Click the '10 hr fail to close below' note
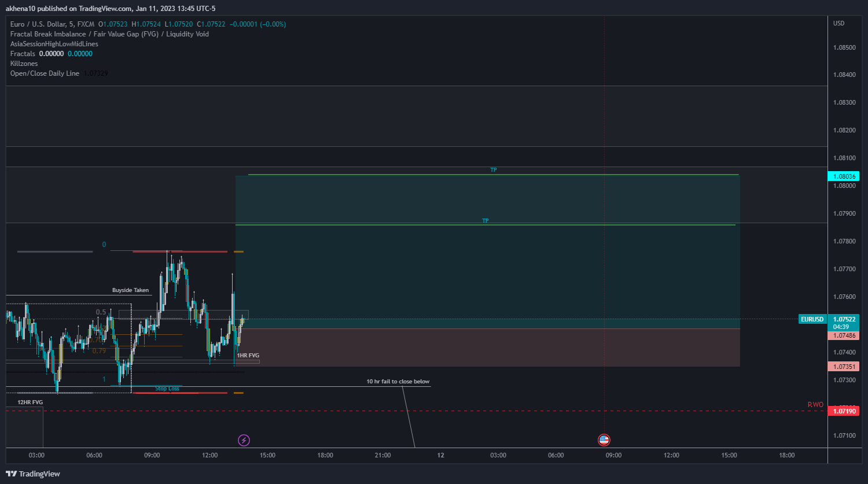 tap(398, 382)
